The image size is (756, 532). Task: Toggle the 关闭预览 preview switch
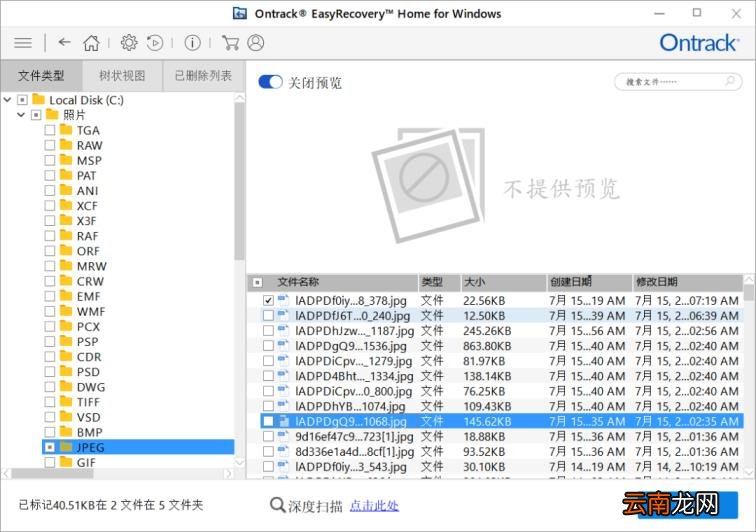(x=270, y=82)
